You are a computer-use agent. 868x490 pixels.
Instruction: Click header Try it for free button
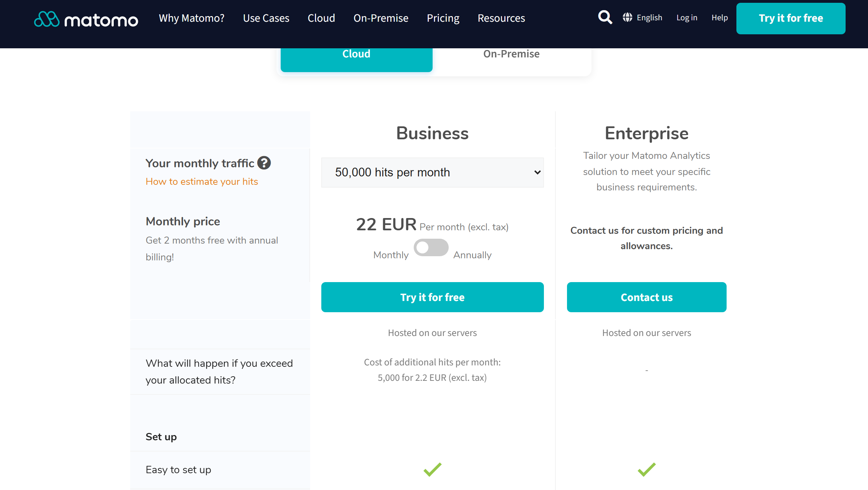pos(791,18)
